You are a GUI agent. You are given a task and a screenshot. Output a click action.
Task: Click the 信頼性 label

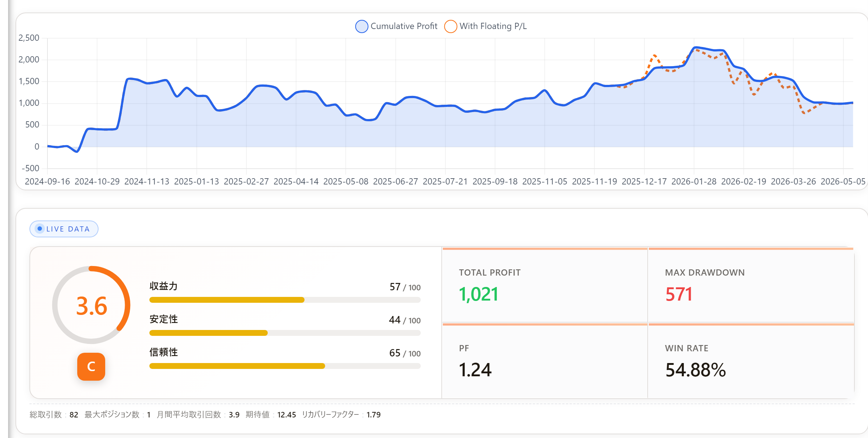pos(163,352)
